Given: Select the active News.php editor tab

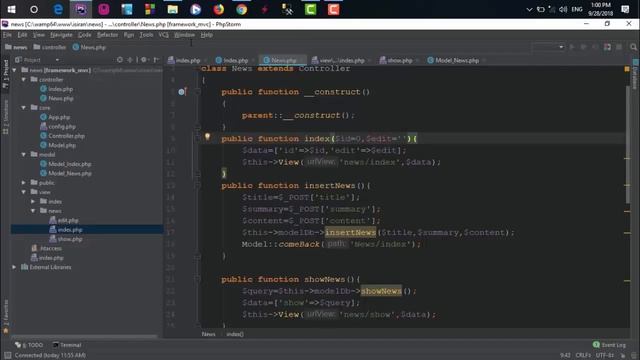Looking at the screenshot, I should 283,60.
